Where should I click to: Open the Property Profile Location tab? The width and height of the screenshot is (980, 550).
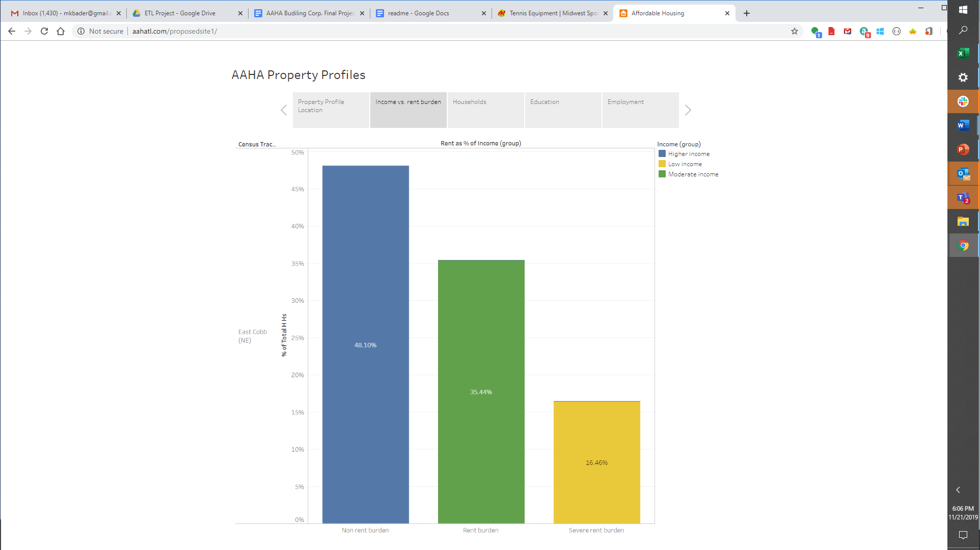click(x=331, y=110)
